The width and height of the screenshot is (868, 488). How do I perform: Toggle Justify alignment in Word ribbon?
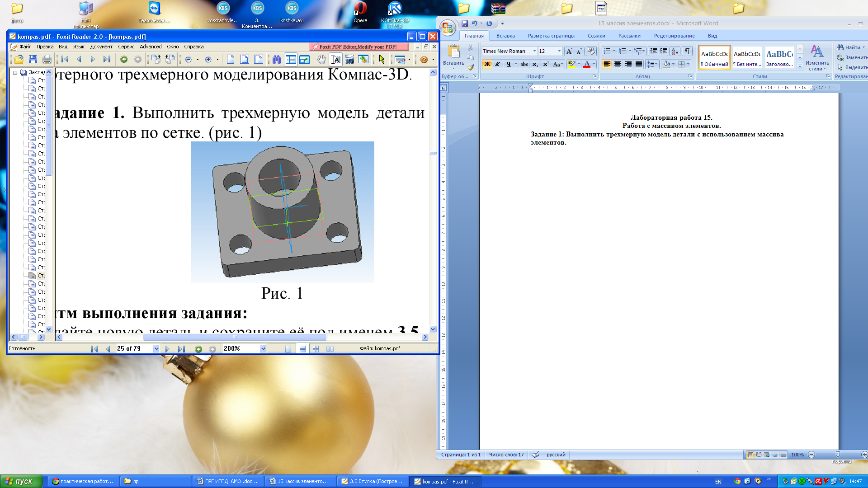click(x=639, y=64)
